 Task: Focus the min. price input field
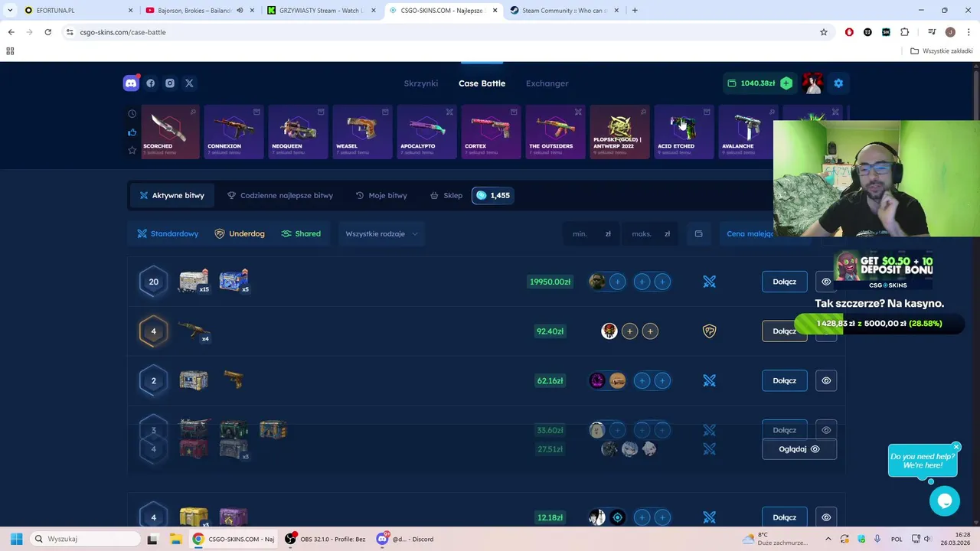pyautogui.click(x=592, y=233)
